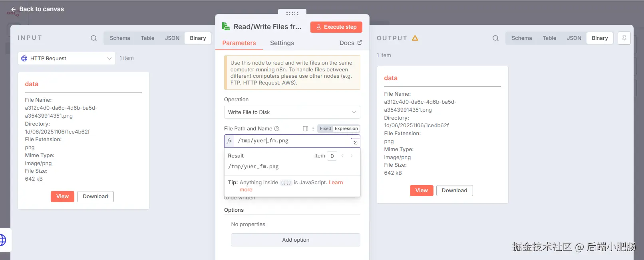644x260 pixels.
Task: Expand the Operation dropdown Write File to Disk
Action: (292, 112)
